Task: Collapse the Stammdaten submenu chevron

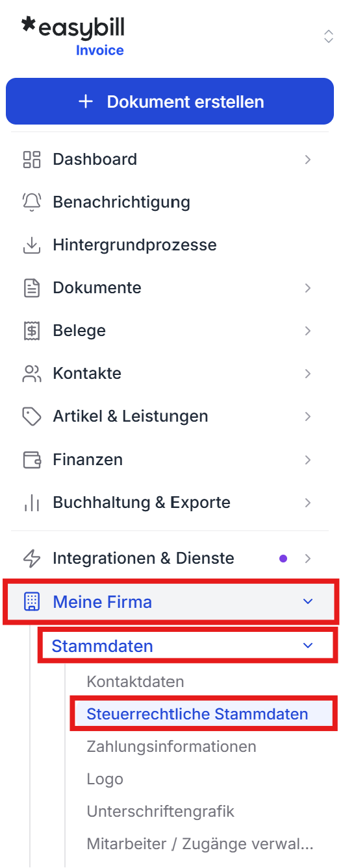Action: click(308, 645)
